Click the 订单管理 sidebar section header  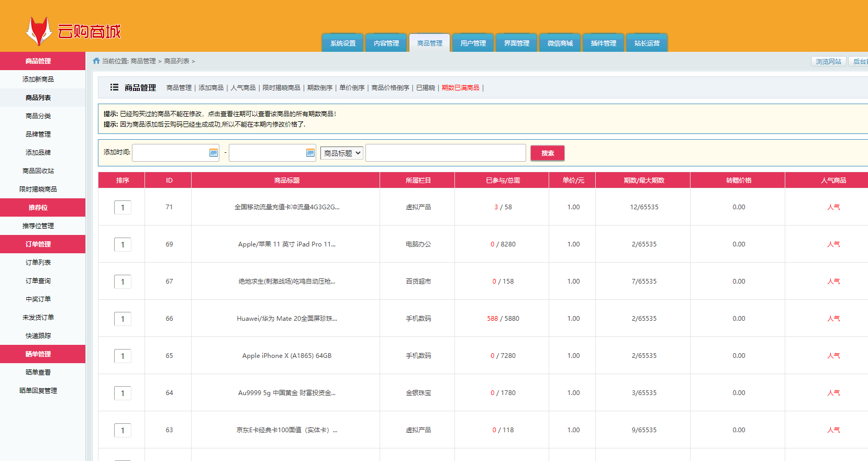38,244
